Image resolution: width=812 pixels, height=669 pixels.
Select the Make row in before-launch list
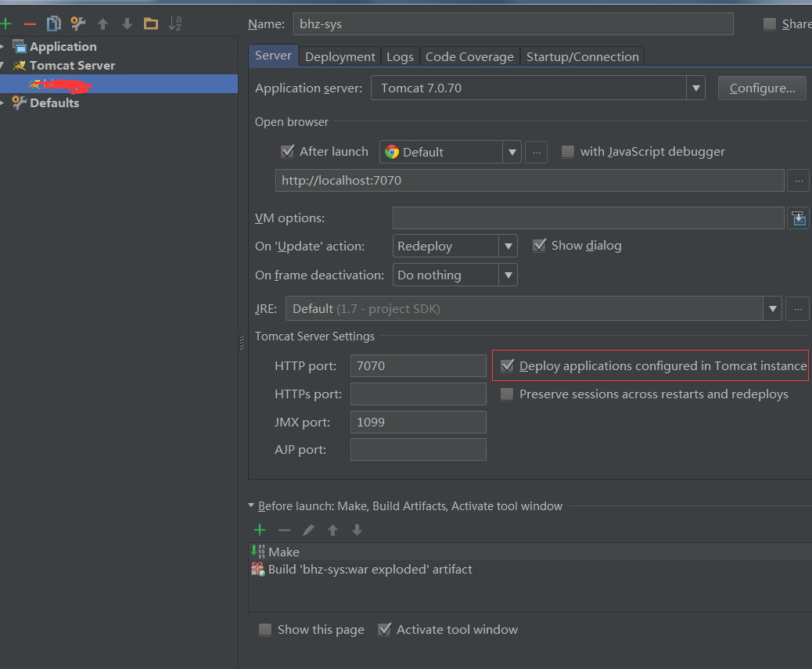point(530,552)
